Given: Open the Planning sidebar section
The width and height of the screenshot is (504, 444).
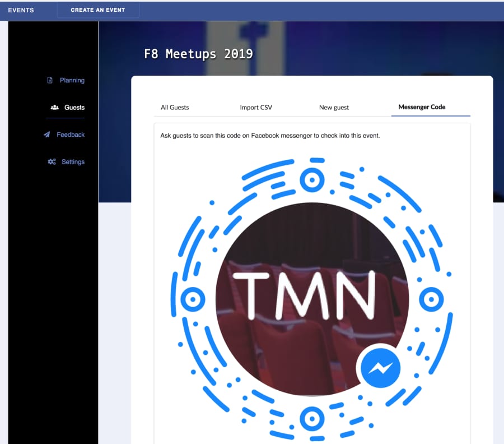Looking at the screenshot, I should 72,80.
